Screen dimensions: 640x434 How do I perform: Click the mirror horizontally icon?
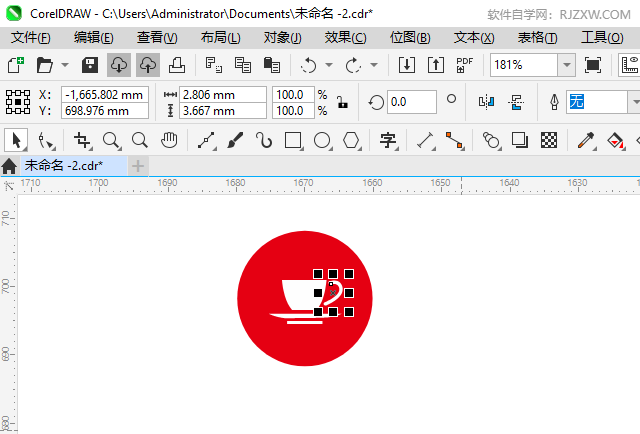486,102
